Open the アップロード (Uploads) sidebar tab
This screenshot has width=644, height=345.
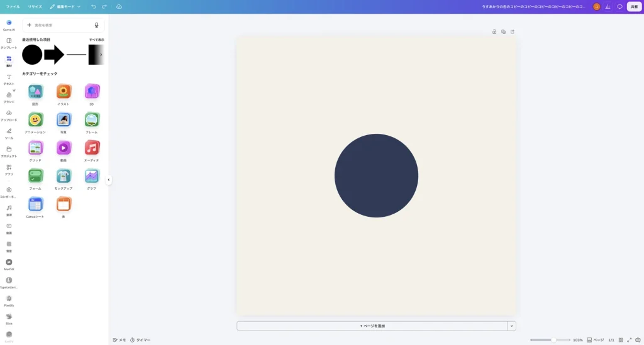(x=9, y=115)
